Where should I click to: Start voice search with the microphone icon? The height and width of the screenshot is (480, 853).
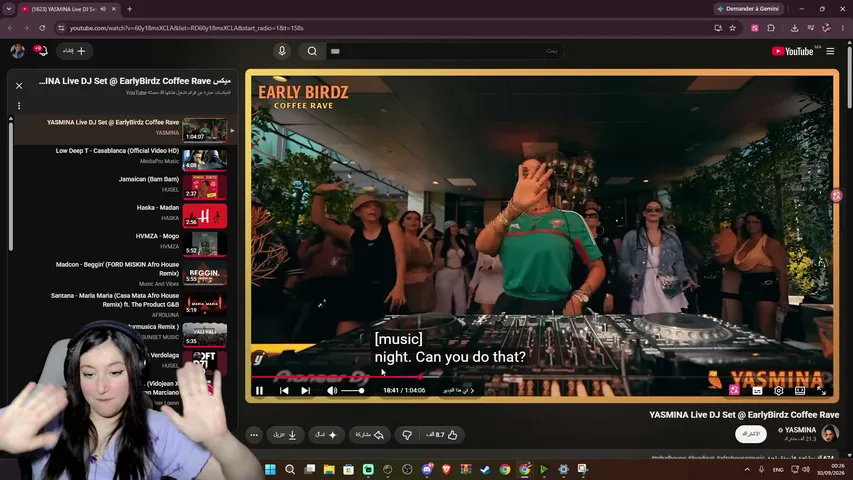click(282, 51)
